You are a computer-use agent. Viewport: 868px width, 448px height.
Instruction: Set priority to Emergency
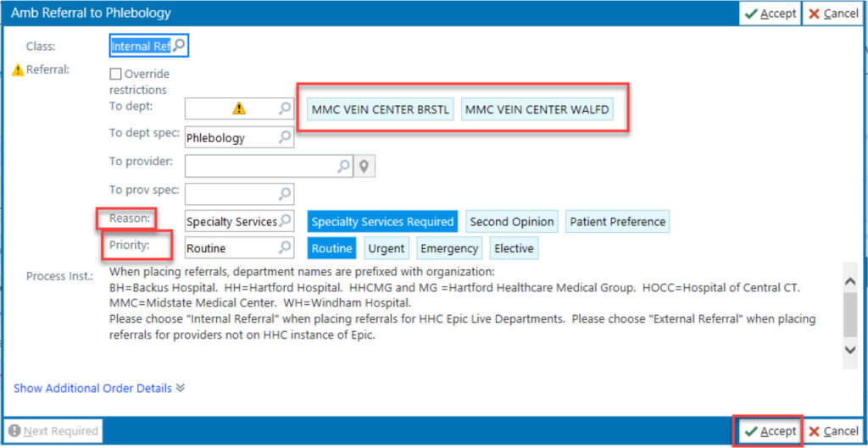pos(449,248)
